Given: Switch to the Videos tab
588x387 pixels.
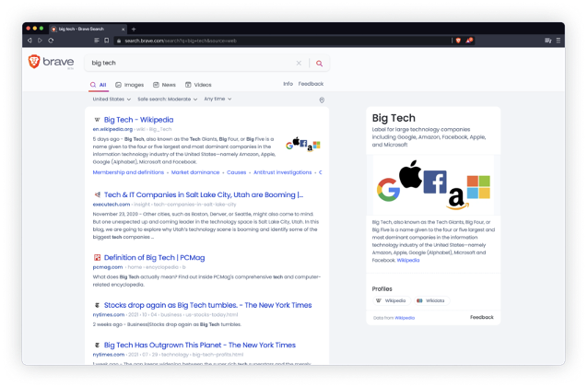Looking at the screenshot, I should click(x=198, y=85).
